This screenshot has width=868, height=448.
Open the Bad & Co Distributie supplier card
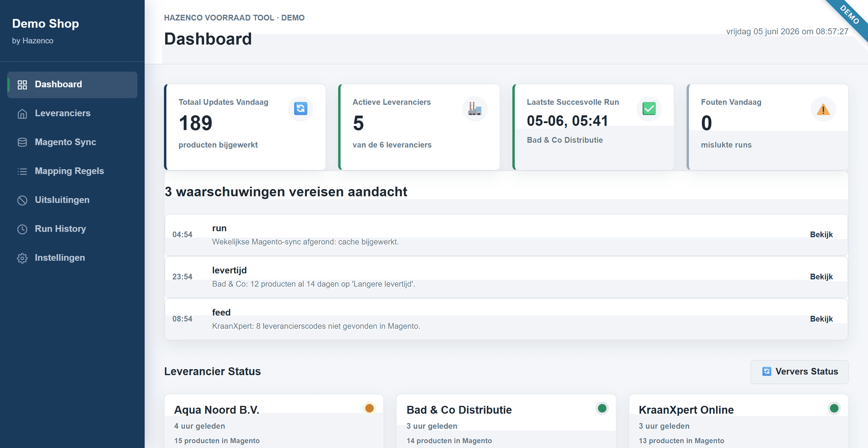pyautogui.click(x=506, y=421)
